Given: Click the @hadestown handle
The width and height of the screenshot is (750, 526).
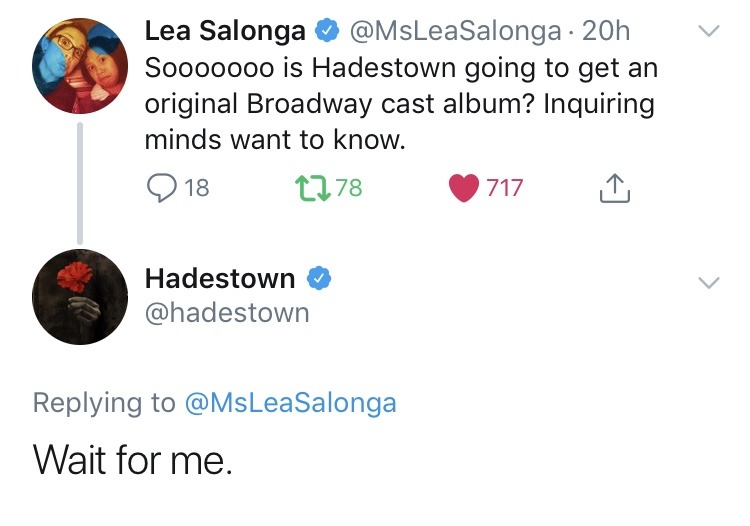Looking at the screenshot, I should pos(227,313).
